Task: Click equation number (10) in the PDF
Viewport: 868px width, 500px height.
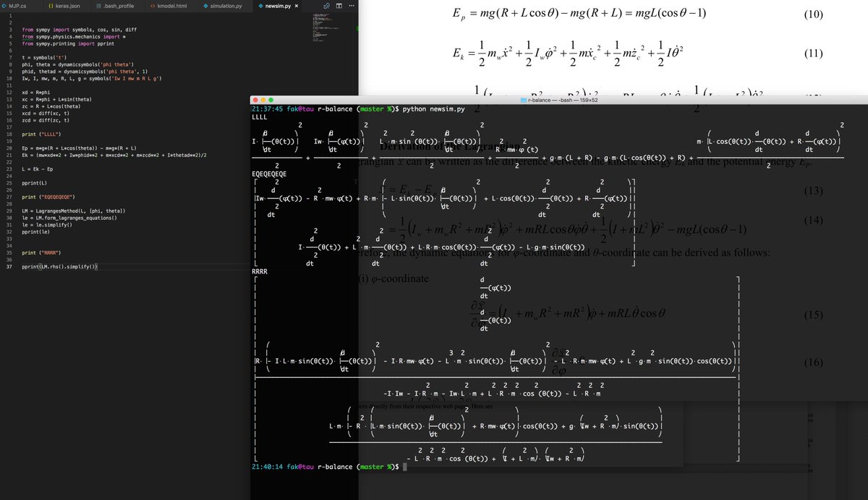Action: coord(813,13)
